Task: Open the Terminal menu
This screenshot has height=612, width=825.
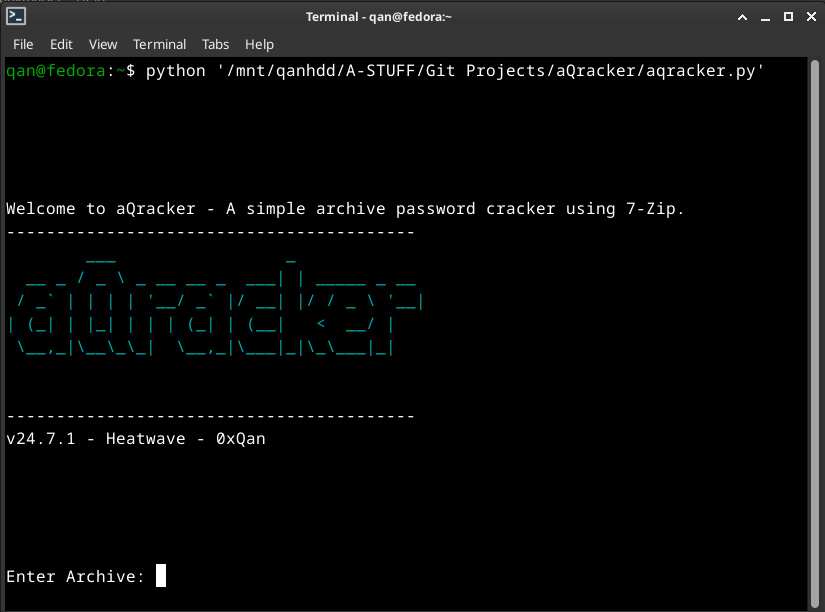Action: (x=159, y=45)
